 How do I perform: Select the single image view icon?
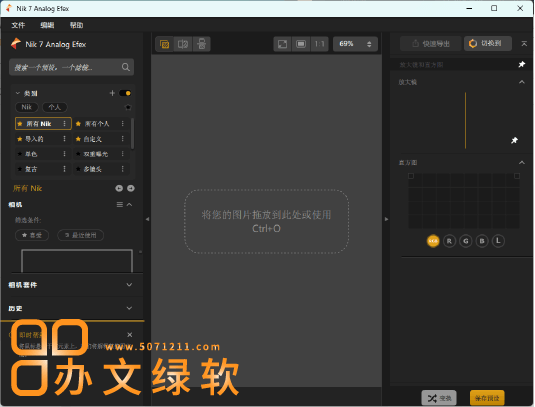[164, 44]
